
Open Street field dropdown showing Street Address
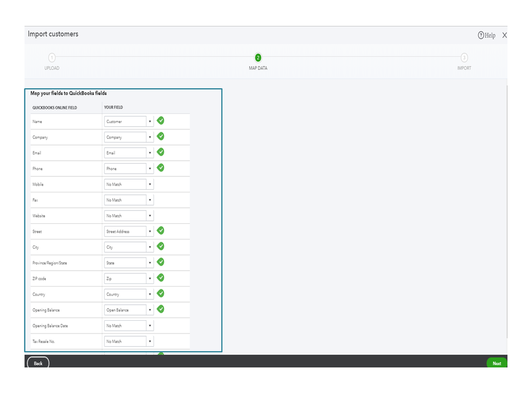point(129,231)
